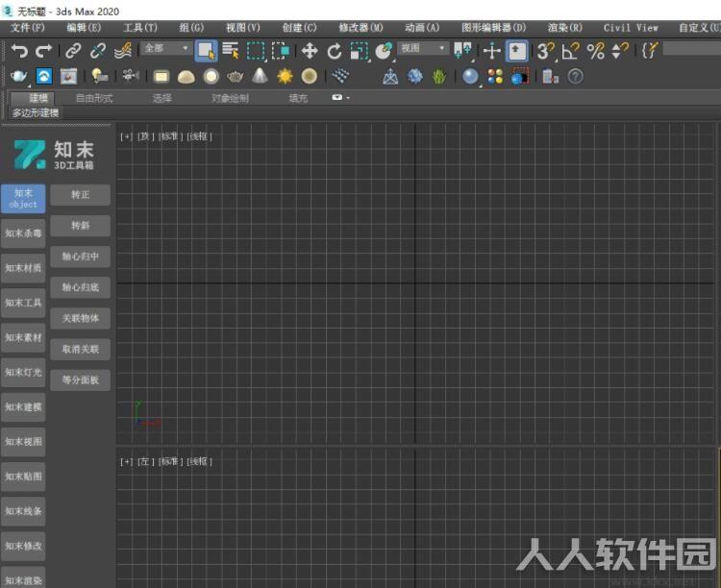Activate the Select and Rotate tool

tap(335, 51)
